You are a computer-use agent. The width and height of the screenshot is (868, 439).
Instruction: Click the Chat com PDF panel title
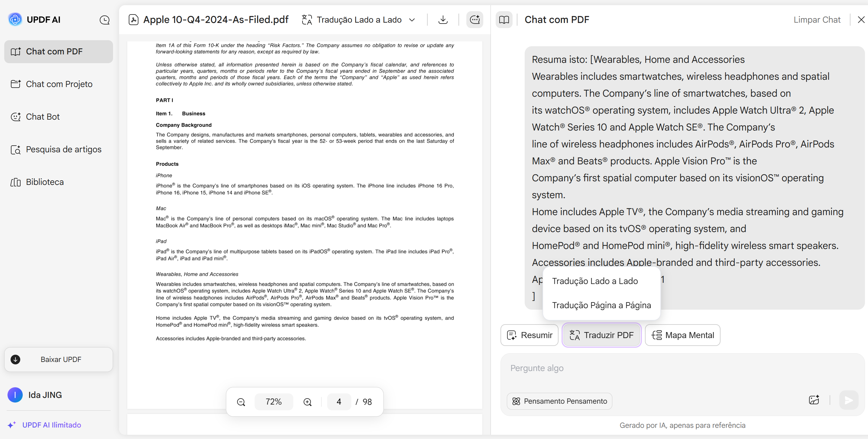[x=557, y=20]
